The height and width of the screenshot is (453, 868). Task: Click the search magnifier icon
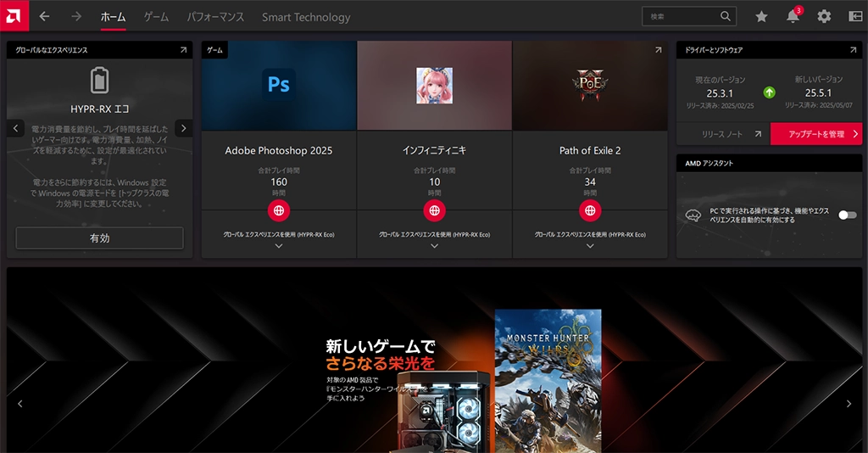click(726, 16)
